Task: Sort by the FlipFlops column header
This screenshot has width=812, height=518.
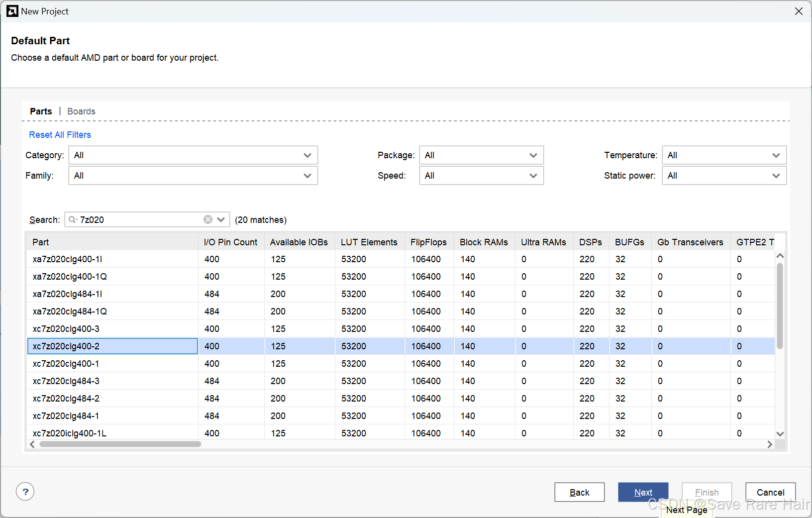Action: (429, 242)
